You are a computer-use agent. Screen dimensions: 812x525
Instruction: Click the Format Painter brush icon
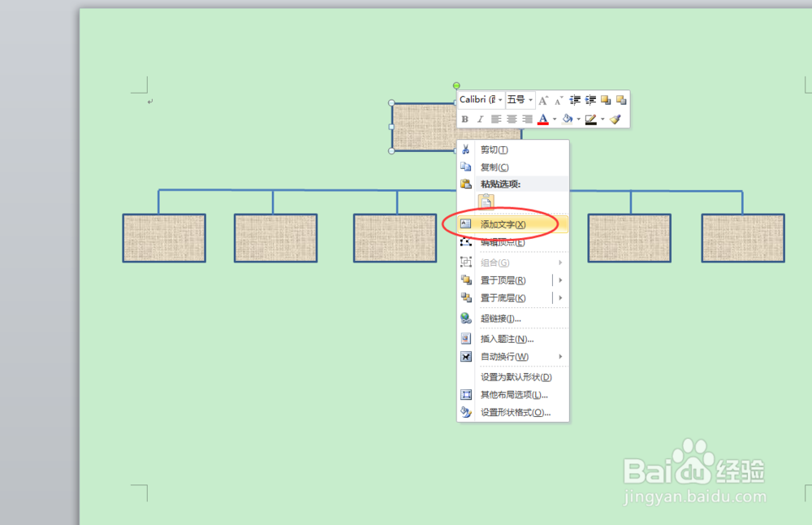pos(615,119)
